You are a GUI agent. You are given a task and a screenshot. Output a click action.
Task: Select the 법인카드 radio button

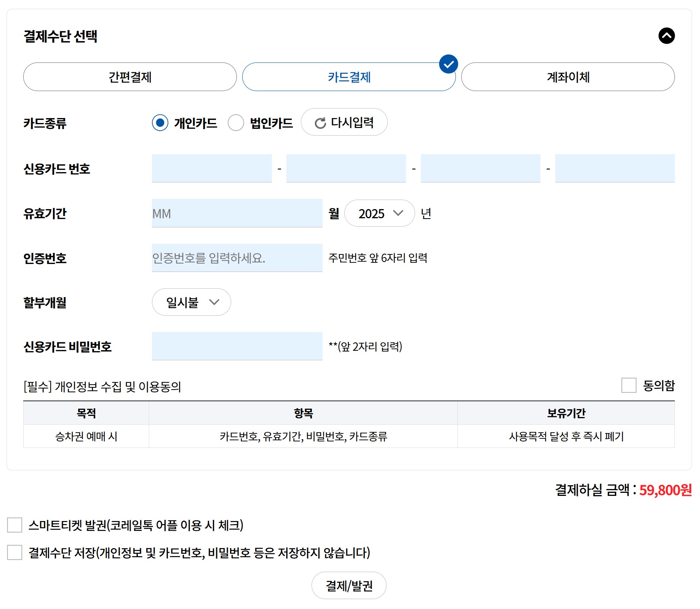236,123
